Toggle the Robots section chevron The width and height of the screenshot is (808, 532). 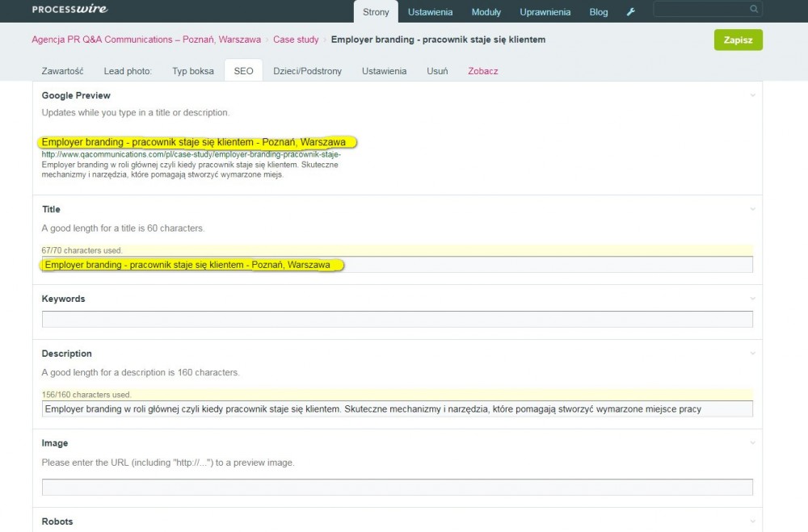click(752, 522)
